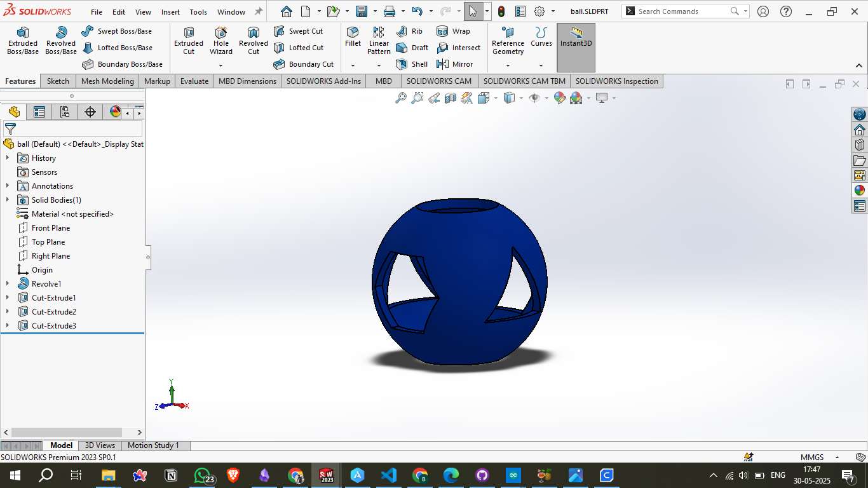Click the Rebuild traffic light icon

[501, 11]
